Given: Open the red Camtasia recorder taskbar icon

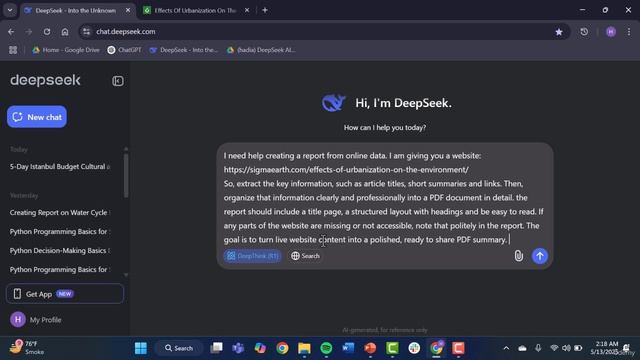Looking at the screenshot, I should coord(458,348).
